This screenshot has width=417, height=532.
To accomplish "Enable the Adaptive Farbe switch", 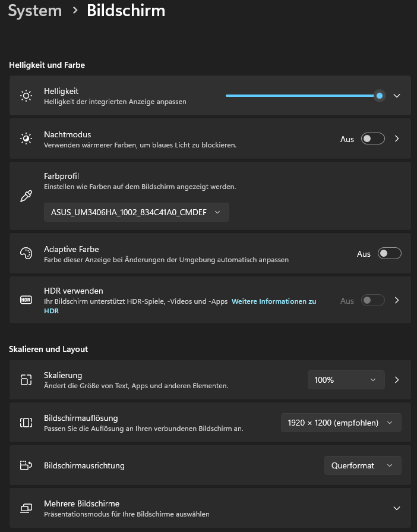I will pyautogui.click(x=390, y=254).
